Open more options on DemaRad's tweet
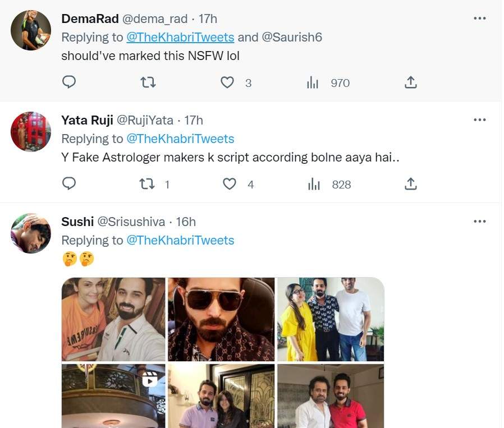Screen dimensions: 504x428 click(x=479, y=19)
